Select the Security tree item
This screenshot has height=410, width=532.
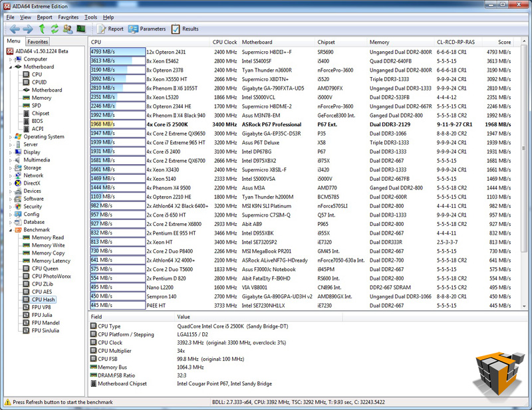pyautogui.click(x=33, y=207)
